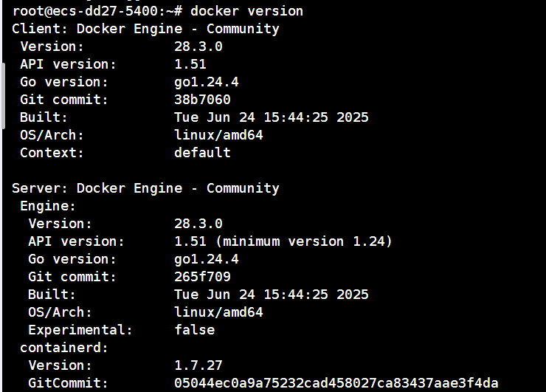546x392 pixels.
Task: Click server Go version go1.24.4
Action: tap(206, 259)
